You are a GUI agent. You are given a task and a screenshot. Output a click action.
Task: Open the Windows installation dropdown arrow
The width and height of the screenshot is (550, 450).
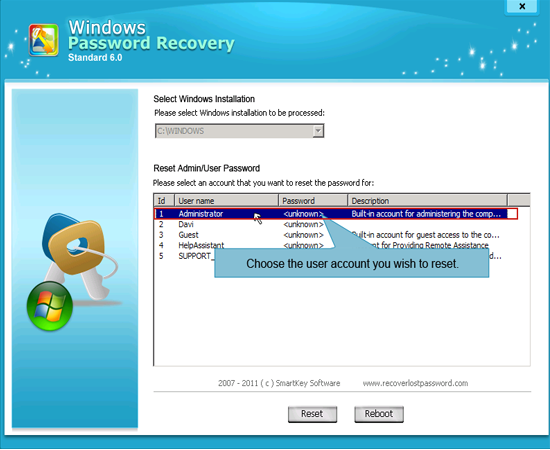tap(318, 131)
